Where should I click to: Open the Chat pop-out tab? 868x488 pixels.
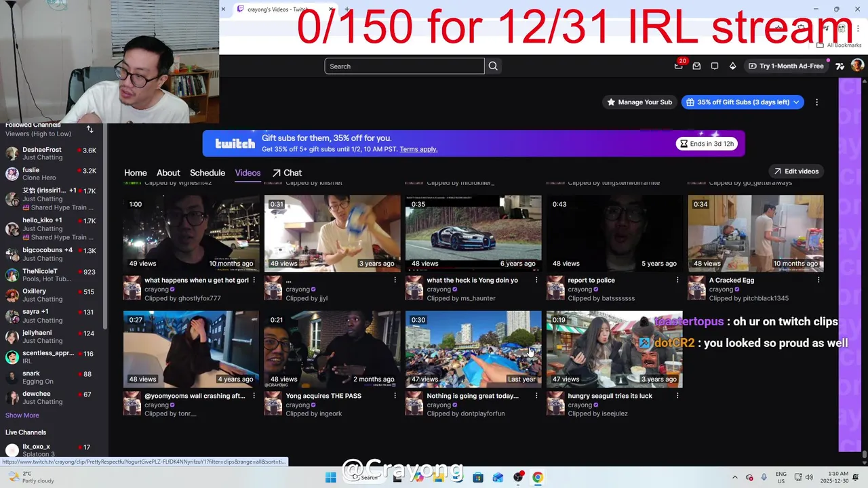pos(287,173)
